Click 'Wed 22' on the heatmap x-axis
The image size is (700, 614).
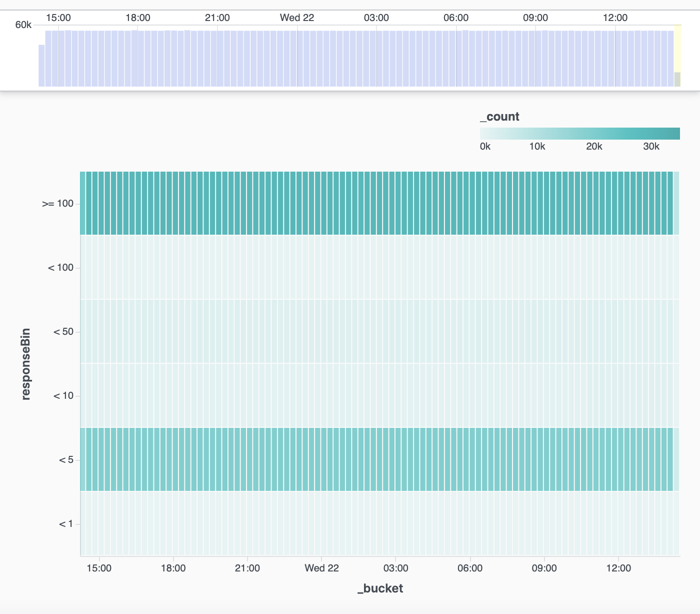321,568
